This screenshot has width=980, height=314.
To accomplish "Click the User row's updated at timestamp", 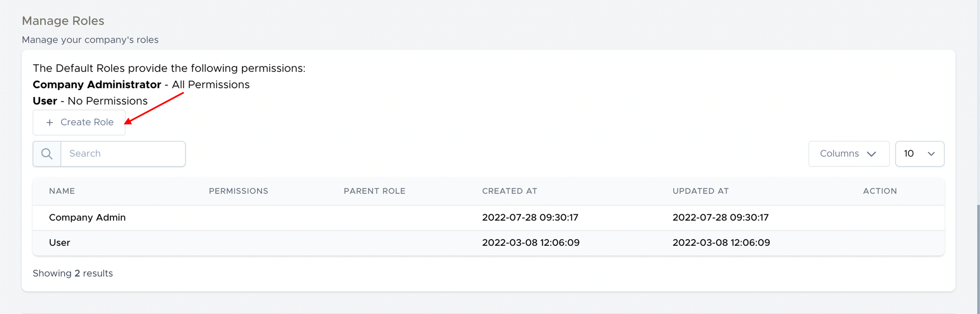I will 721,243.
